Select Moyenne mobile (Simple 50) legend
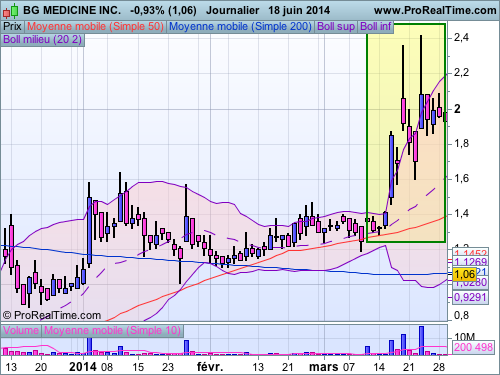Screen dimensions: 500x375 click(x=95, y=26)
